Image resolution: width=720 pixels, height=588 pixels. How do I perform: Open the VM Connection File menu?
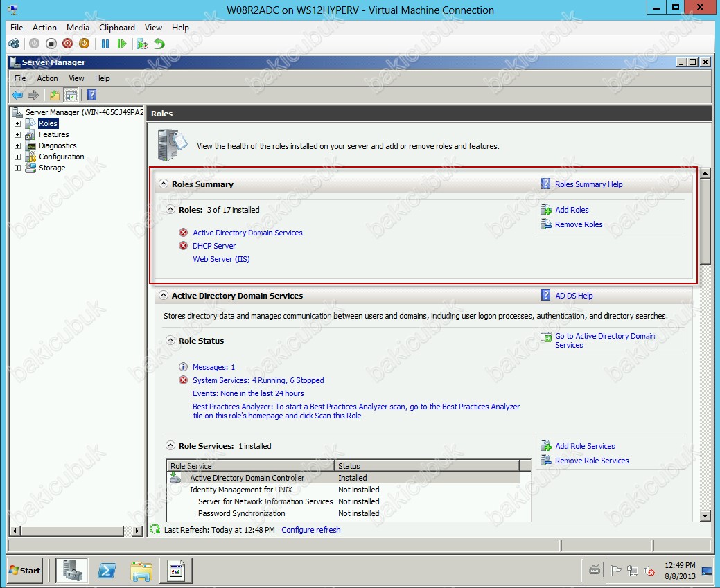(x=17, y=28)
